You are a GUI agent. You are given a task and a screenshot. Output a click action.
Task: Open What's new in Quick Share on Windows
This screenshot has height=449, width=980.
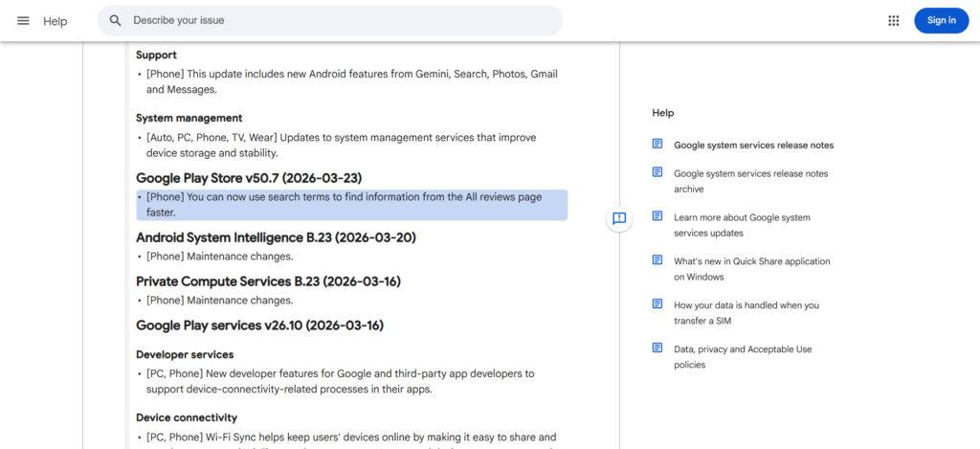pos(752,269)
